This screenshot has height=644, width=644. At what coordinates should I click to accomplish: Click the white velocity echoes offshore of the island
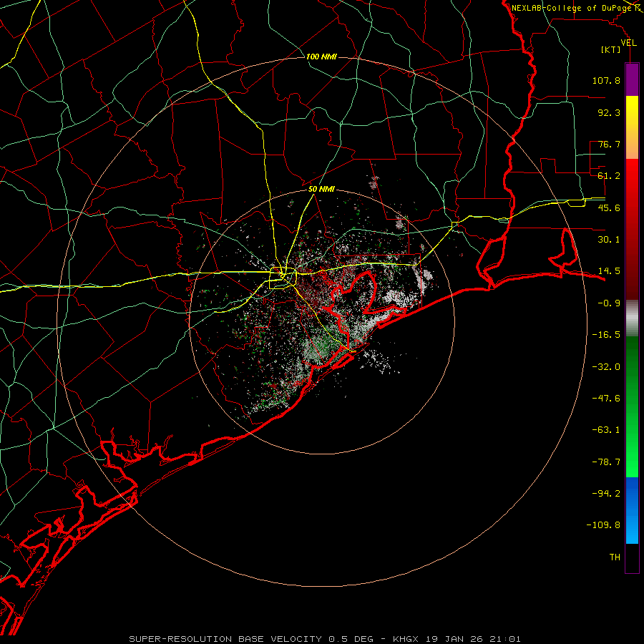pyautogui.click(x=381, y=361)
